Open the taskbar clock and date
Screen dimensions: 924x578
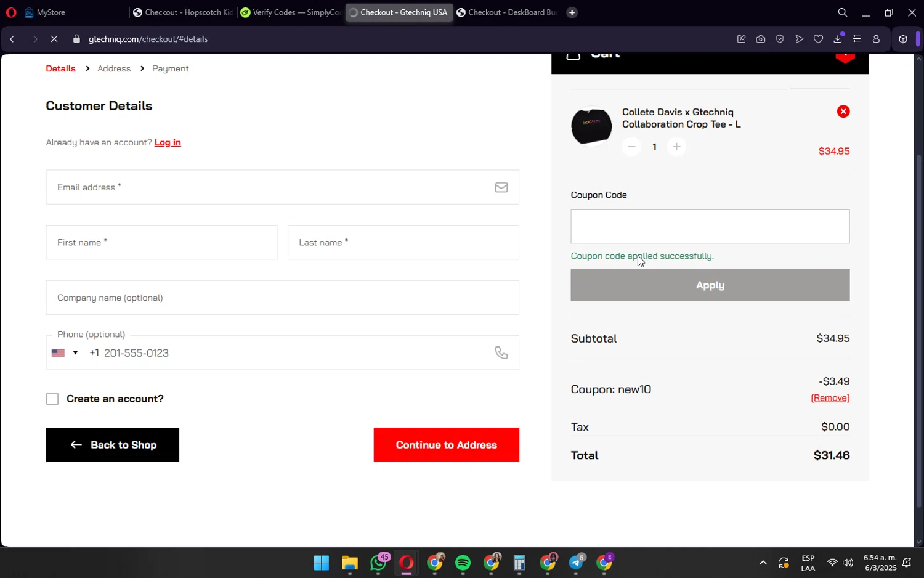point(880,563)
